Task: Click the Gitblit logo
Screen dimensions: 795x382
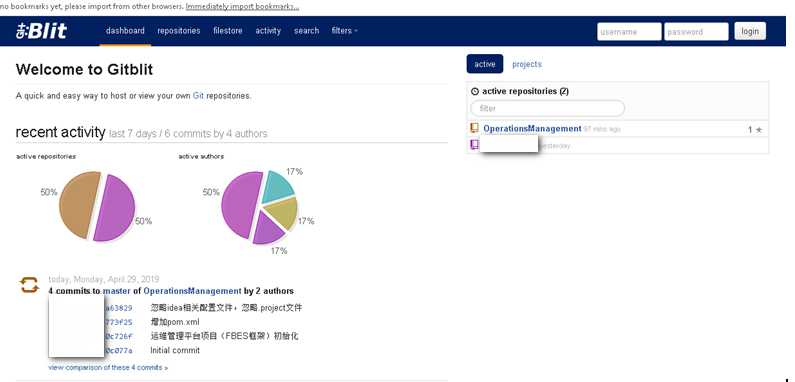Action: pyautogui.click(x=41, y=31)
